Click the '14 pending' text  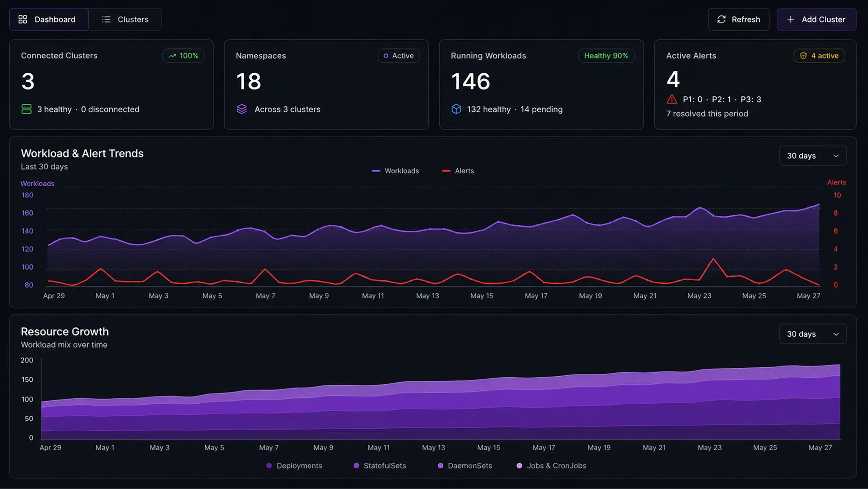coord(541,109)
